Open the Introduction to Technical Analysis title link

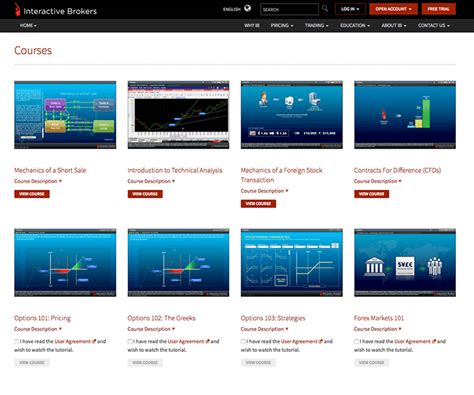[175, 170]
